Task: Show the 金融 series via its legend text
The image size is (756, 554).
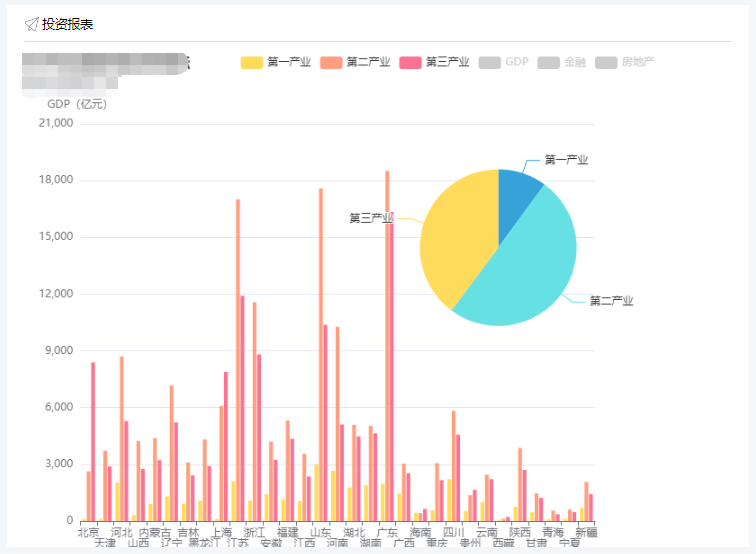Action: (575, 63)
